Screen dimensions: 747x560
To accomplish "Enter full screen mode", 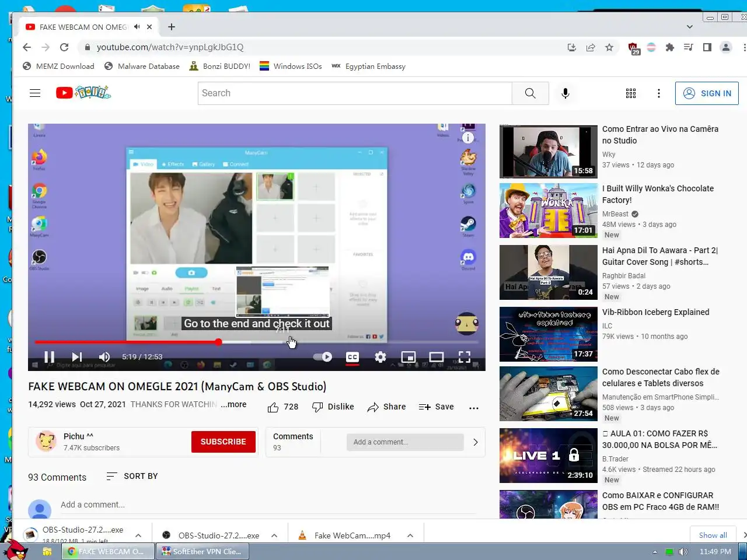I will point(465,357).
